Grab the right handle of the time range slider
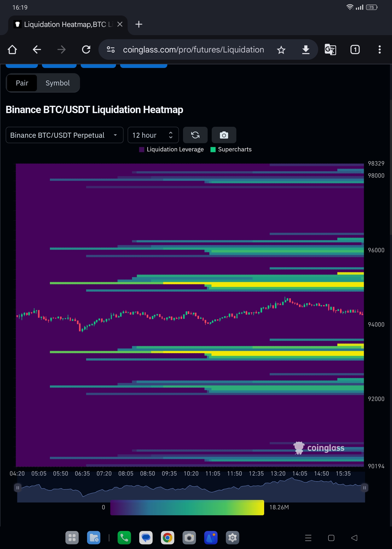 click(x=364, y=488)
